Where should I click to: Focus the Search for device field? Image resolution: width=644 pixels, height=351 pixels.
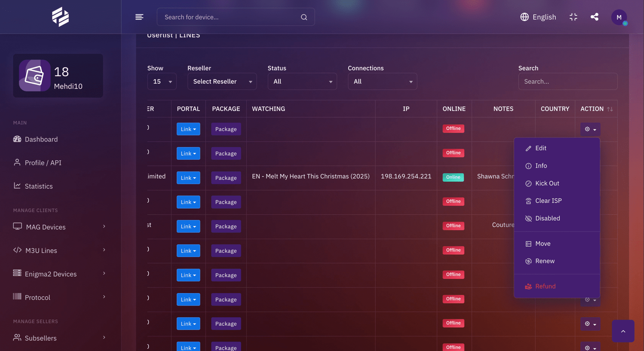tap(236, 17)
